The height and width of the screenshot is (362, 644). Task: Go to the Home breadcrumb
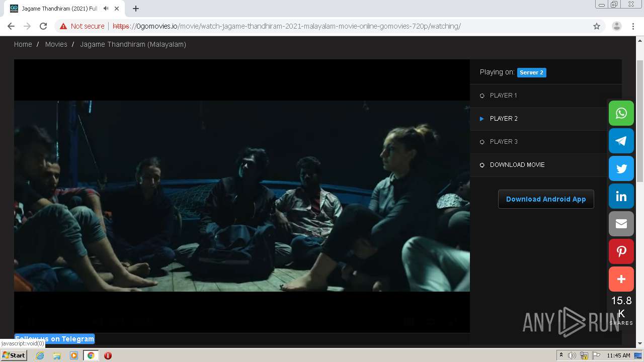[23, 44]
